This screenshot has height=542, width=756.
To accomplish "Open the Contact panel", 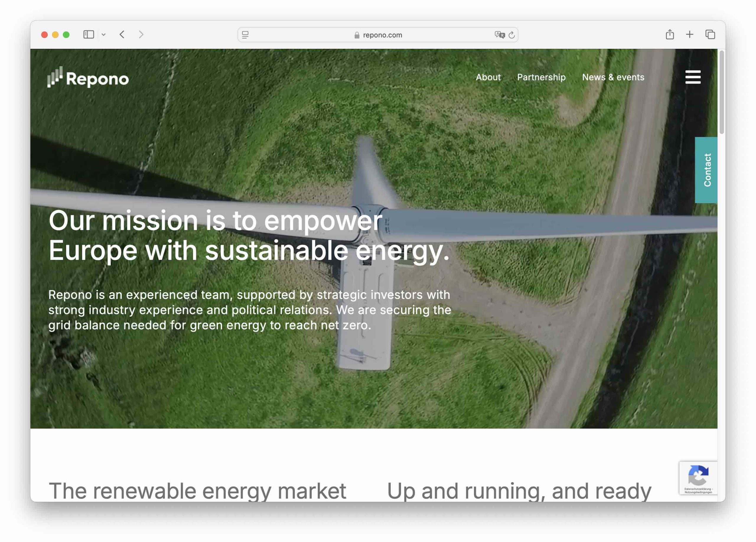I will pyautogui.click(x=707, y=170).
